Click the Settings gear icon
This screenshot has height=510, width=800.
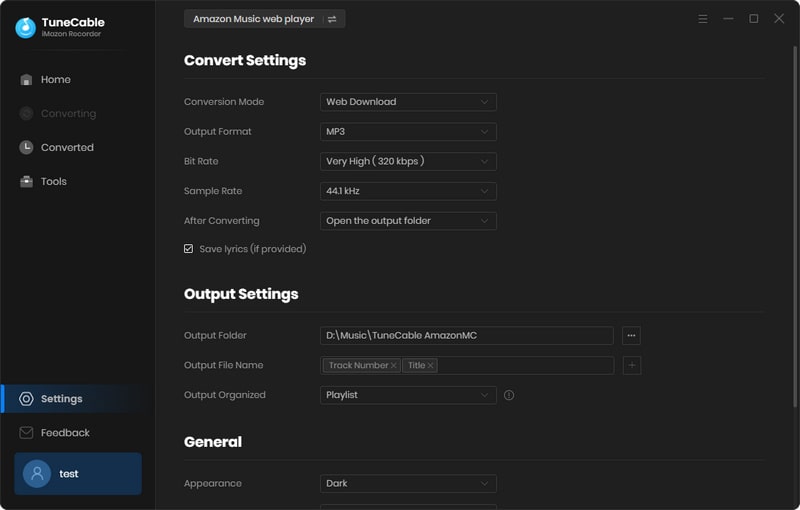click(x=26, y=399)
